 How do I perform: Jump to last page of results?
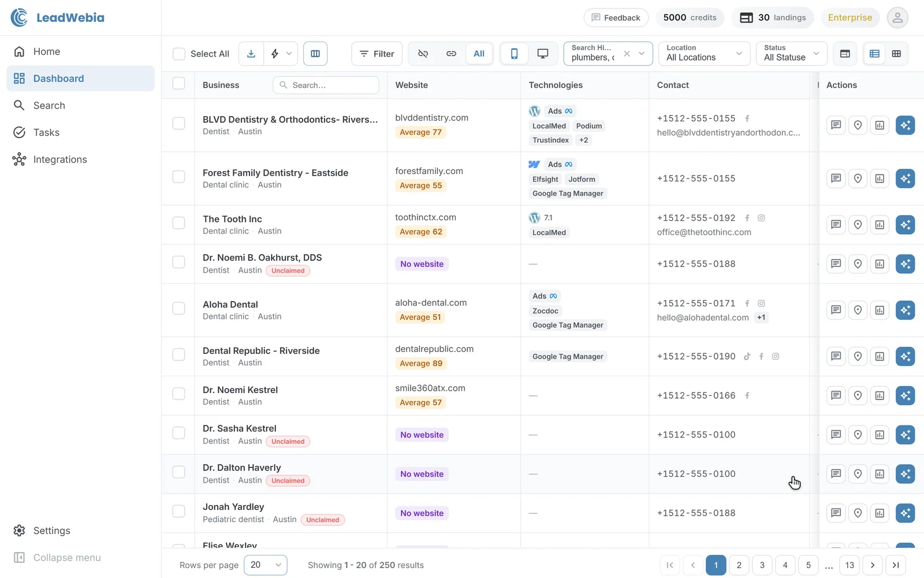point(896,565)
